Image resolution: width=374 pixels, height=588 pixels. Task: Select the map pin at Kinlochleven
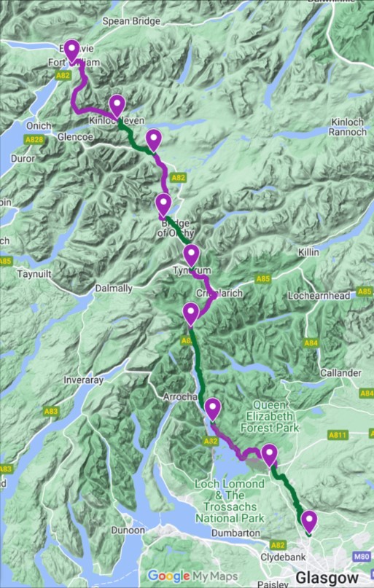(x=117, y=106)
